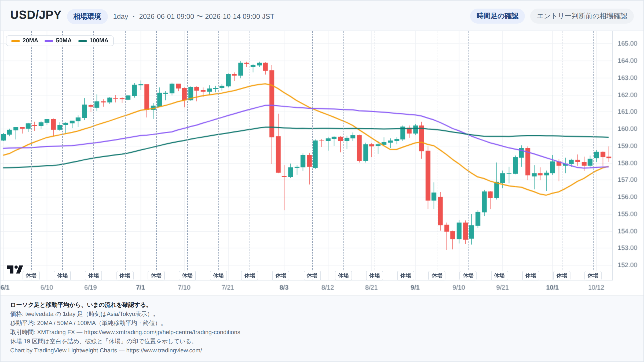This screenshot has width=644, height=362.
Task: Click the 8/21 date axis label
Action: 371,287
